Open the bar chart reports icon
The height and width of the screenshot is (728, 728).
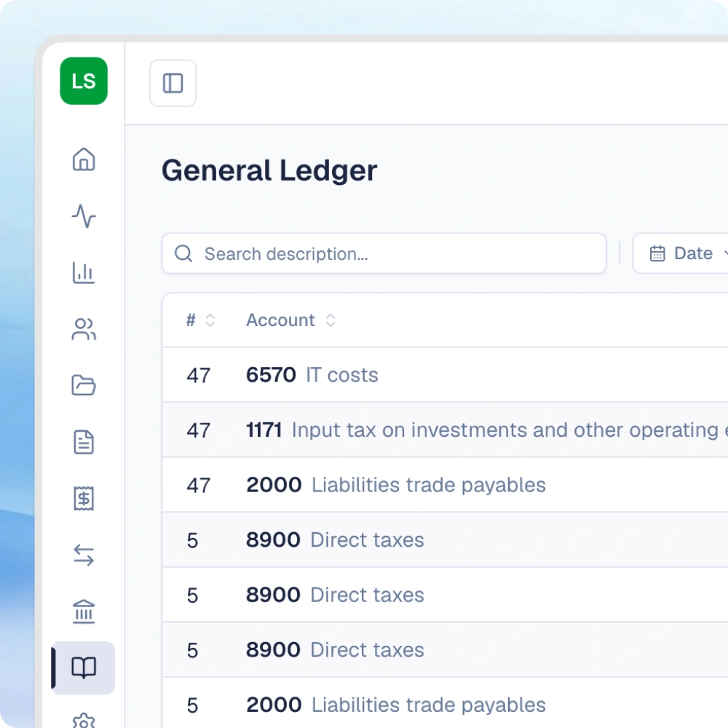(x=84, y=272)
